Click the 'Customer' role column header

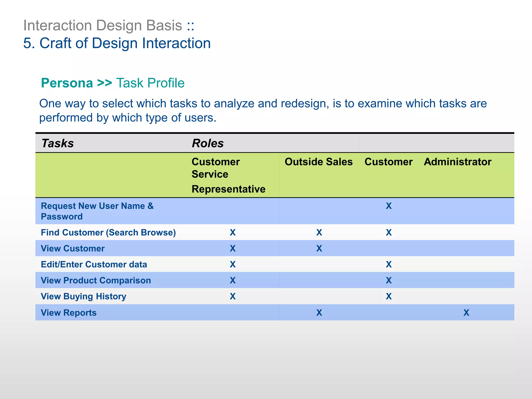point(389,162)
